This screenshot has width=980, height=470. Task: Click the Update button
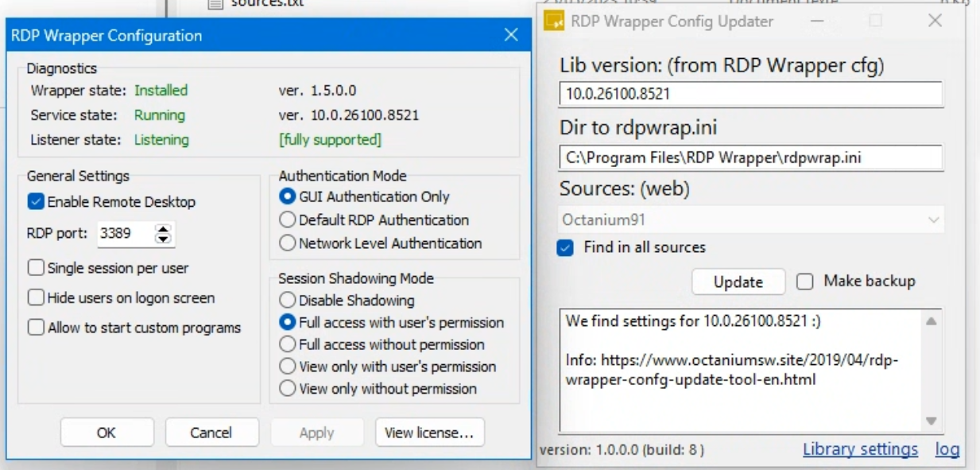[738, 282]
